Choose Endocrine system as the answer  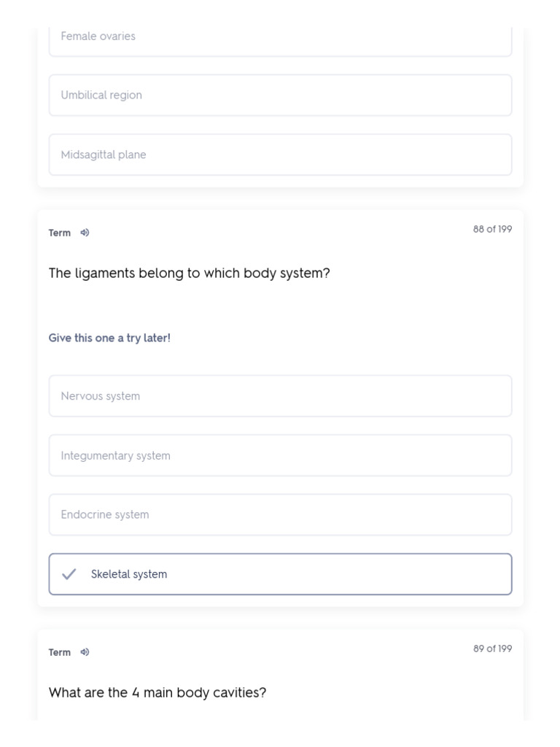[280, 514]
